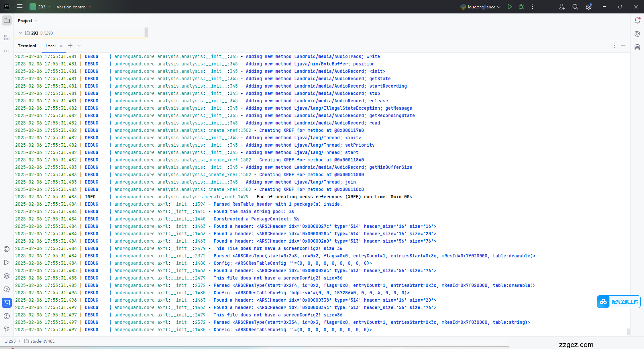The image size is (644, 349).
Task: Open the main hamburger menu
Action: click(20, 7)
